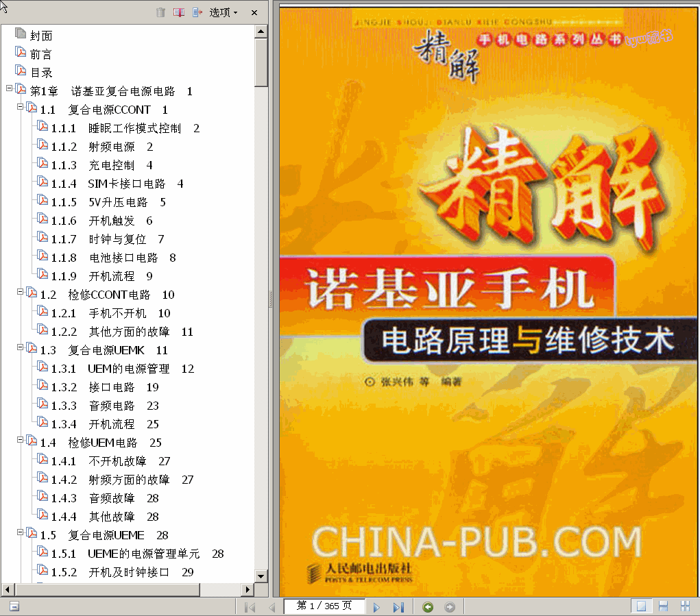Click the delete bookmark trash icon

162,12
